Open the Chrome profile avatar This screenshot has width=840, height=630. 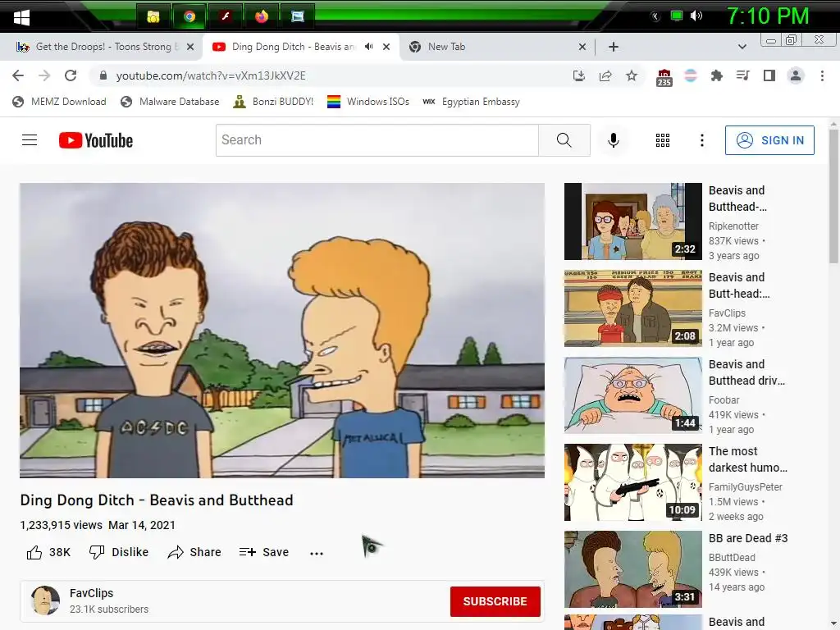point(796,75)
